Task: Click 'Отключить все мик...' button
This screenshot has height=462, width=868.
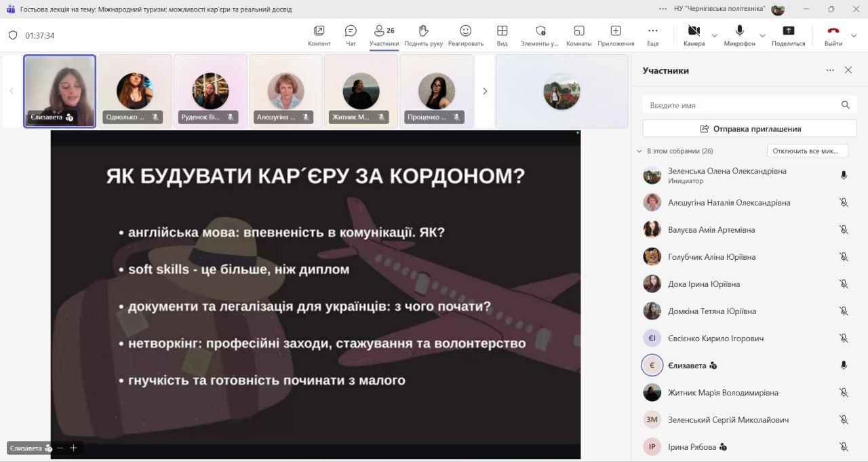Action: pyautogui.click(x=807, y=151)
